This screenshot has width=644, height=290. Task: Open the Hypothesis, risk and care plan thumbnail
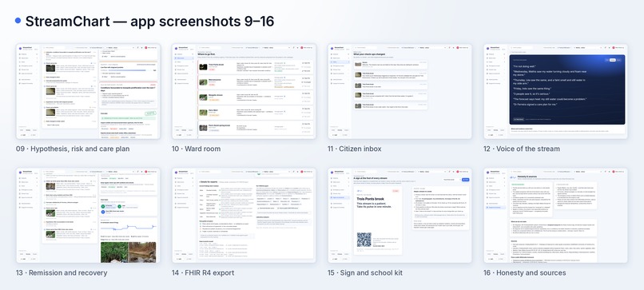89,91
